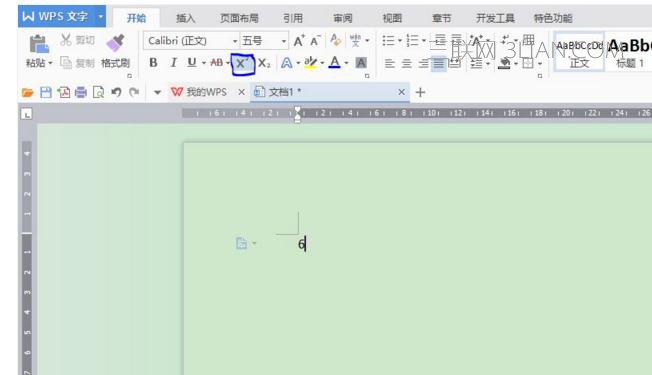The width and height of the screenshot is (652, 375).
Task: Toggle bold formatting
Action: click(153, 63)
